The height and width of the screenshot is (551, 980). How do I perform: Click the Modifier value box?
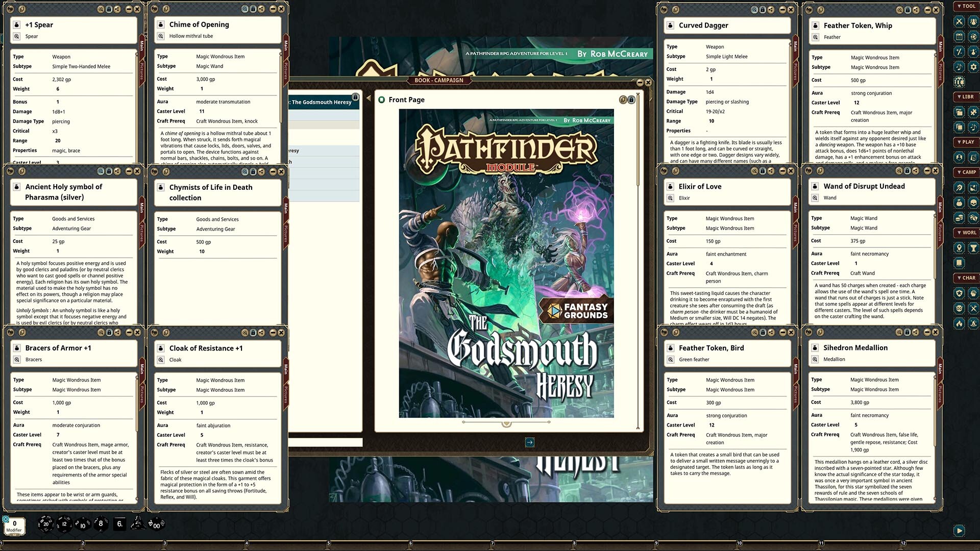pyautogui.click(x=14, y=526)
